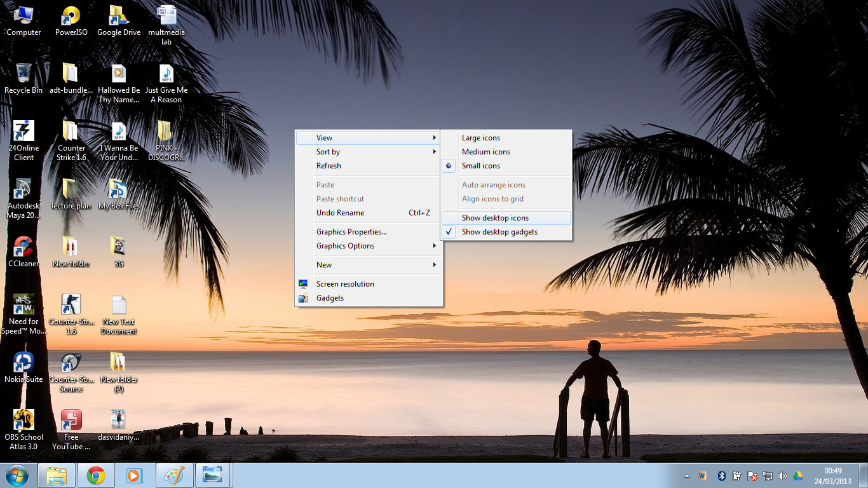The height and width of the screenshot is (488, 868).
Task: Select the Counter-Str... 1.6 shortcut
Action: pyautogui.click(x=71, y=315)
